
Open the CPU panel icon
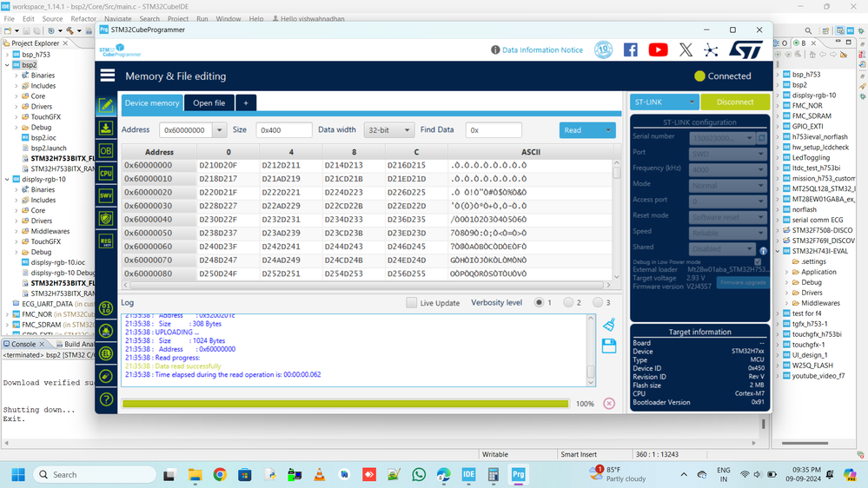pyautogui.click(x=106, y=173)
